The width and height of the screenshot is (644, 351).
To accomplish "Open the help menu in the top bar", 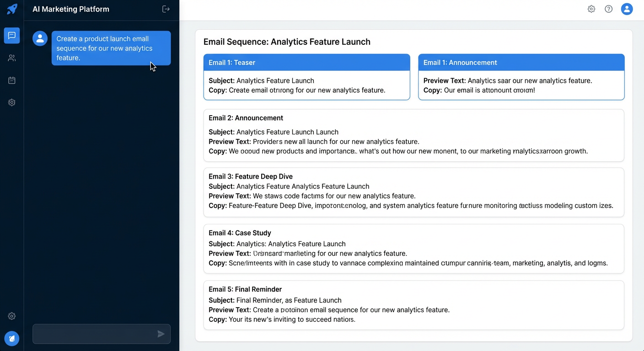I will click(608, 9).
